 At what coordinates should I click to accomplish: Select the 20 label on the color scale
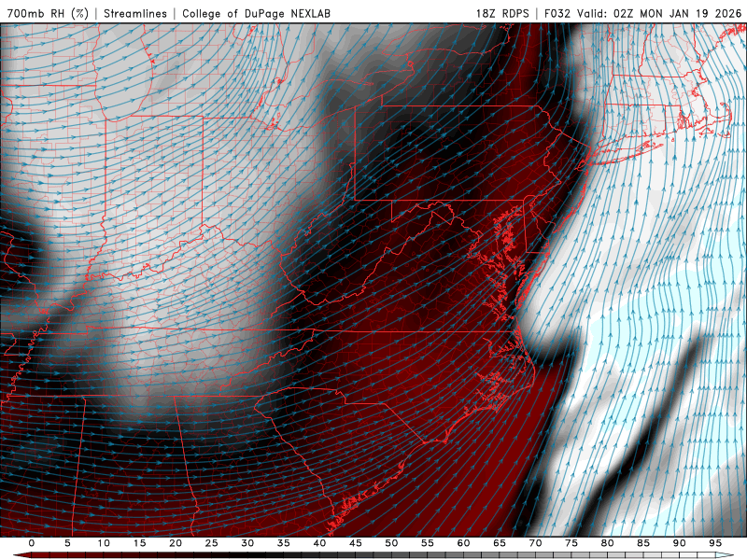point(176,543)
